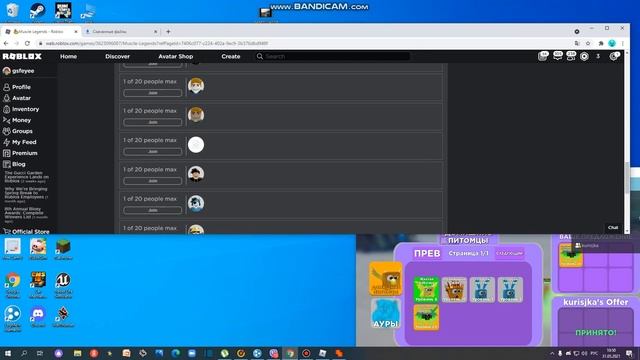Switch to the second browser tab
This screenshot has height=360, width=640.
pos(120,31)
